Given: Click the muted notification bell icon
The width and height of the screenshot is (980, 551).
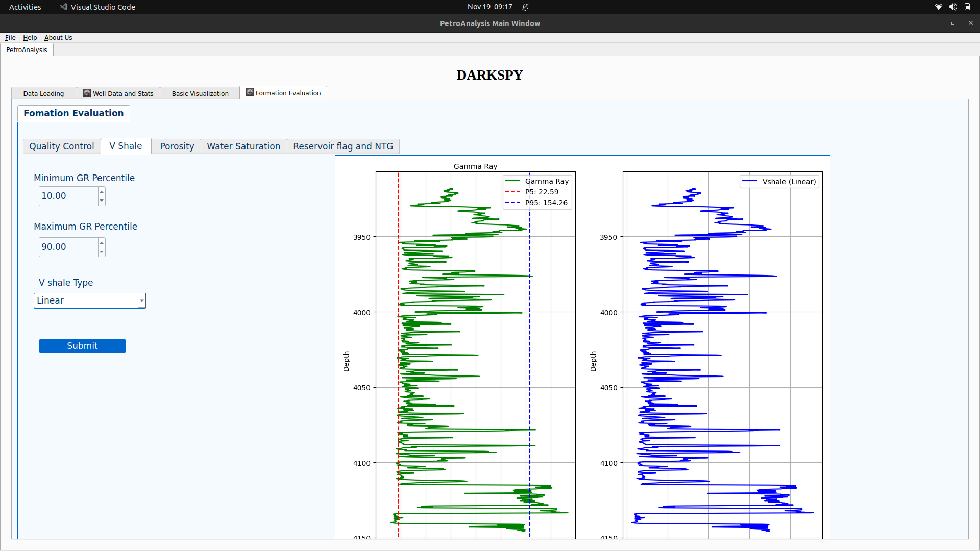Looking at the screenshot, I should (526, 7).
